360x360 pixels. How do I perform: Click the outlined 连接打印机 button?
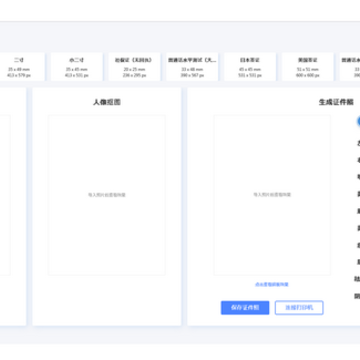pos(299,308)
